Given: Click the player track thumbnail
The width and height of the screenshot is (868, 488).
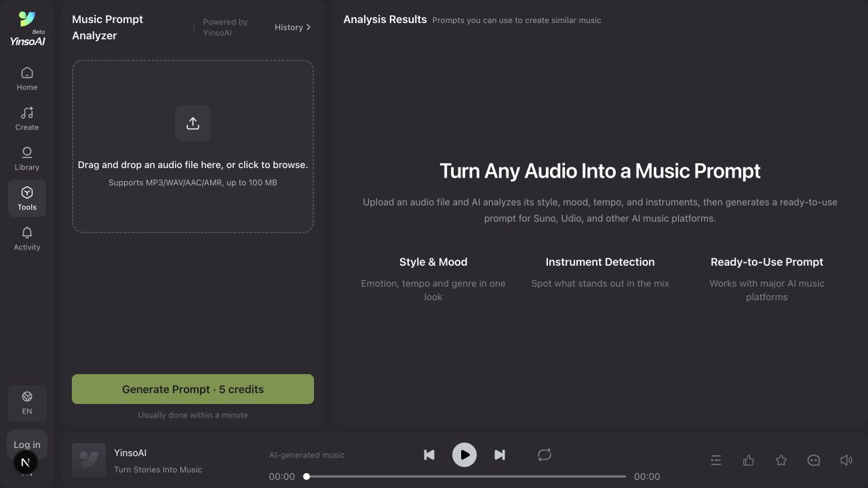Looking at the screenshot, I should click(89, 460).
